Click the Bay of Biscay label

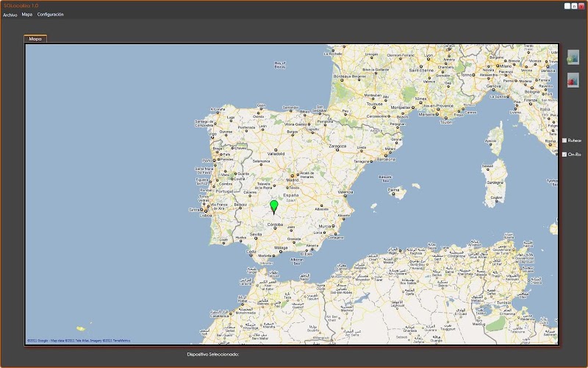click(280, 65)
